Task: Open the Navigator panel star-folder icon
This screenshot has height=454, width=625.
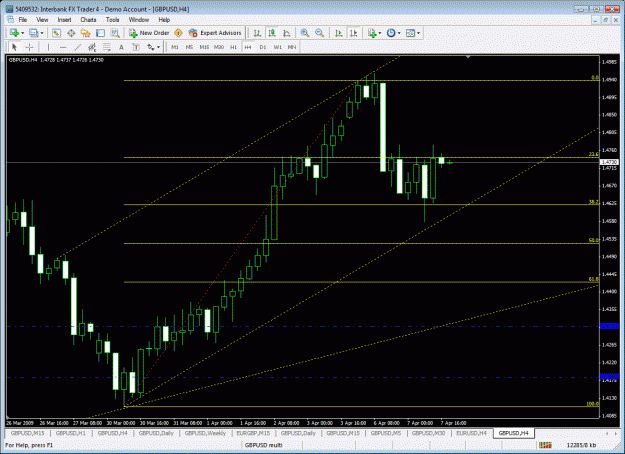Action: click(x=85, y=33)
